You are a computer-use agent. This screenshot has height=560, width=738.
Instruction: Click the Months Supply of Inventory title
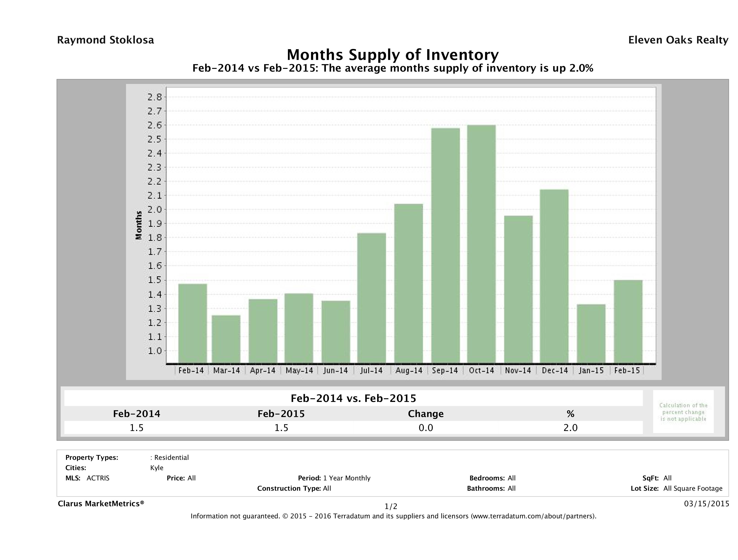(x=393, y=55)
